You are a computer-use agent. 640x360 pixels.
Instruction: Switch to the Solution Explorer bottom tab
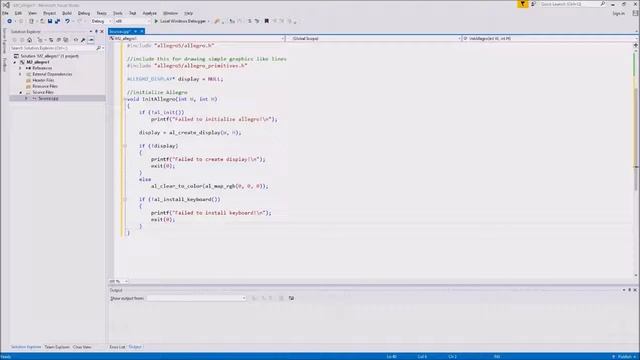26,347
